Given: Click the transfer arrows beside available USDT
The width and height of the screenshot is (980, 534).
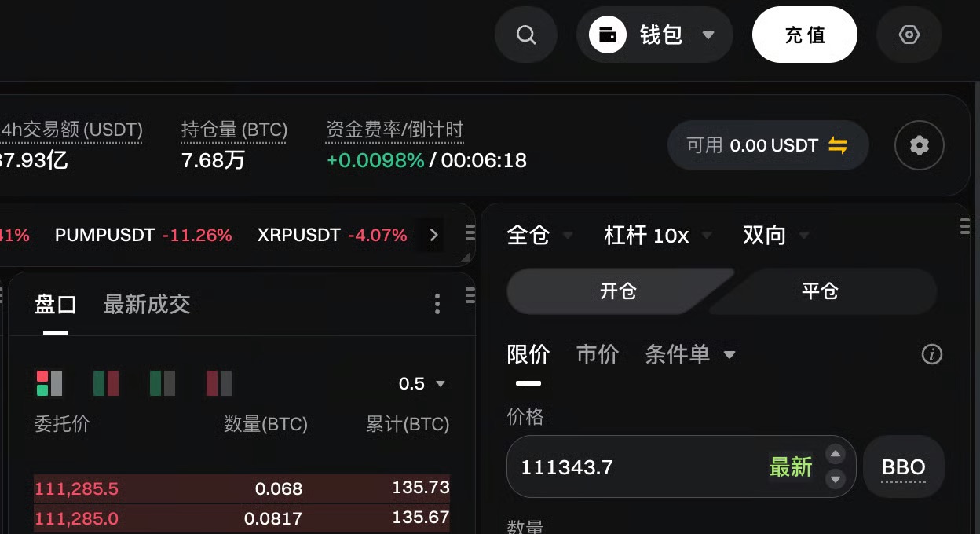Looking at the screenshot, I should coord(838,145).
